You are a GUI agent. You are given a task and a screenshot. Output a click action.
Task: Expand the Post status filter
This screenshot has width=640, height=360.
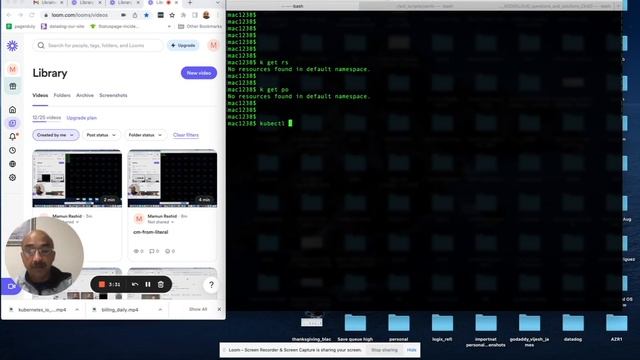pos(101,135)
